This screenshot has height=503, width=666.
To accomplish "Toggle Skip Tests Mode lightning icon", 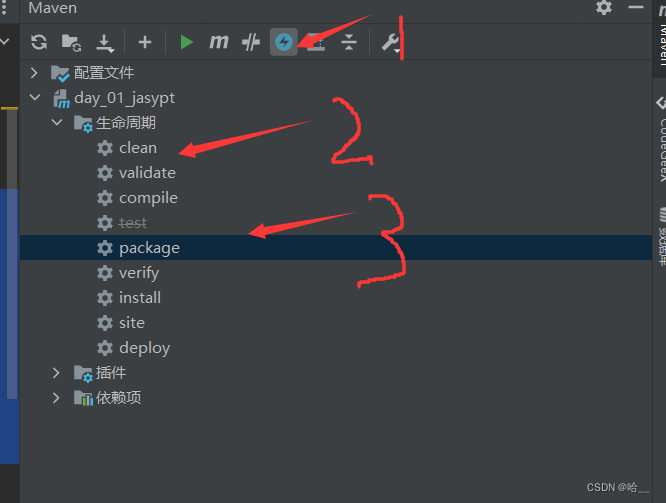I will [x=284, y=42].
